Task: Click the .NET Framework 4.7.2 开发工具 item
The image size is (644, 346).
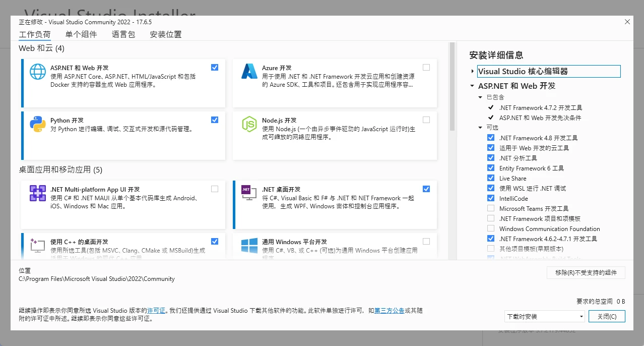Action: 541,107
